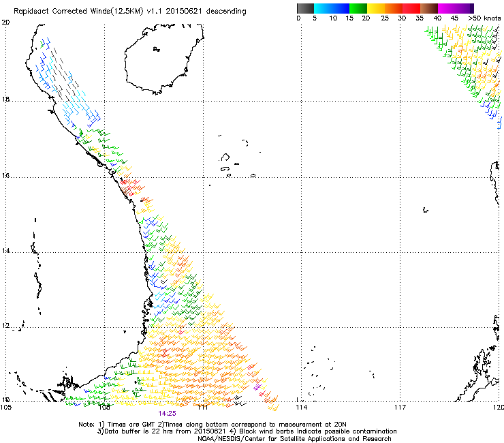Click the longitude label 105
Viewport: 504px width, 443px height.
(5, 408)
